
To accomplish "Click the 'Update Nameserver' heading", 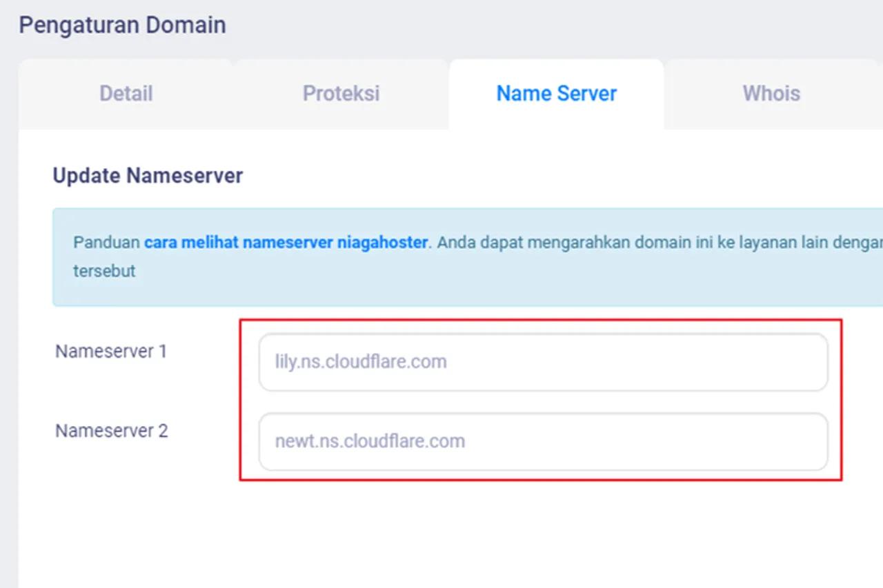I will click(x=148, y=176).
